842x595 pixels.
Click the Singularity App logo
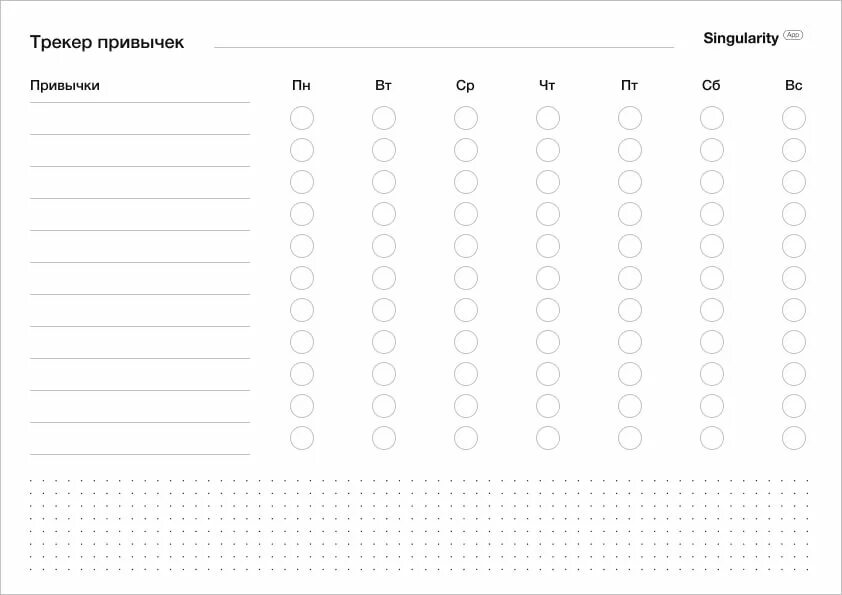753,38
